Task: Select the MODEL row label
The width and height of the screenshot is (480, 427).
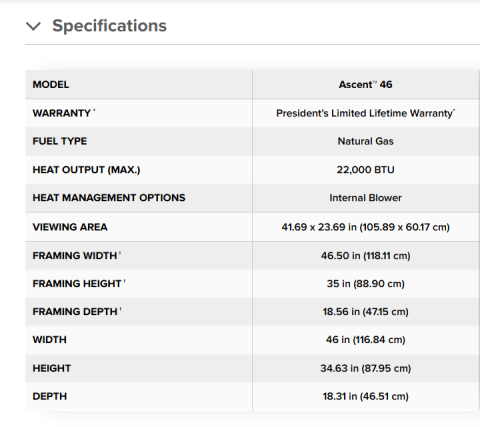Action: point(51,85)
